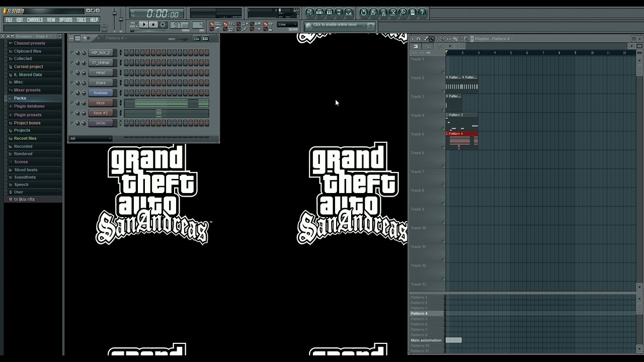Open the EDIT menu
The image size is (644, 362).
point(20,20)
